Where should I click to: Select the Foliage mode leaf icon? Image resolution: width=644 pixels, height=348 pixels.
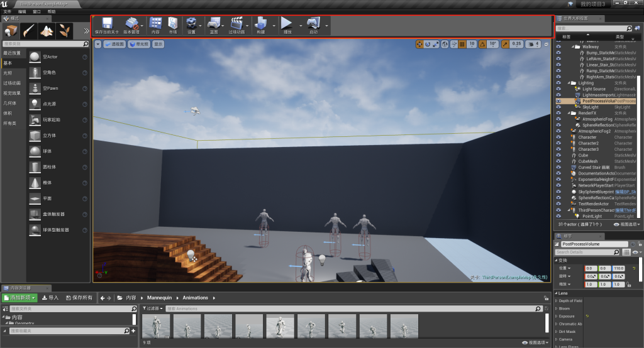coord(64,31)
